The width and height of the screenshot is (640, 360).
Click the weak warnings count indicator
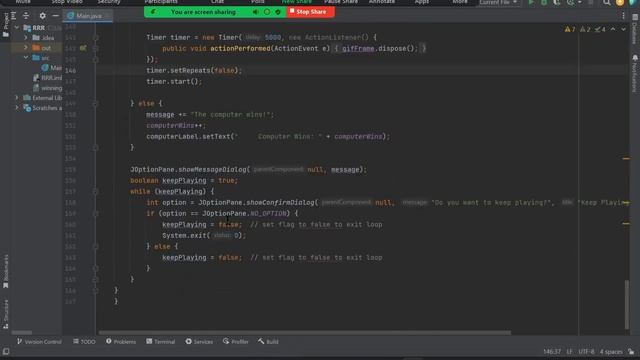[585, 29]
